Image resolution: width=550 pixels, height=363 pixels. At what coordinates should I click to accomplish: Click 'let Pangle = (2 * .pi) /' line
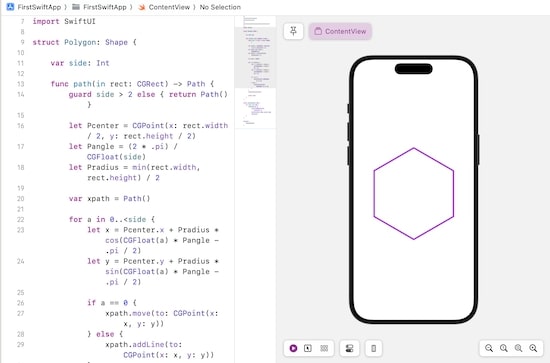(x=123, y=146)
